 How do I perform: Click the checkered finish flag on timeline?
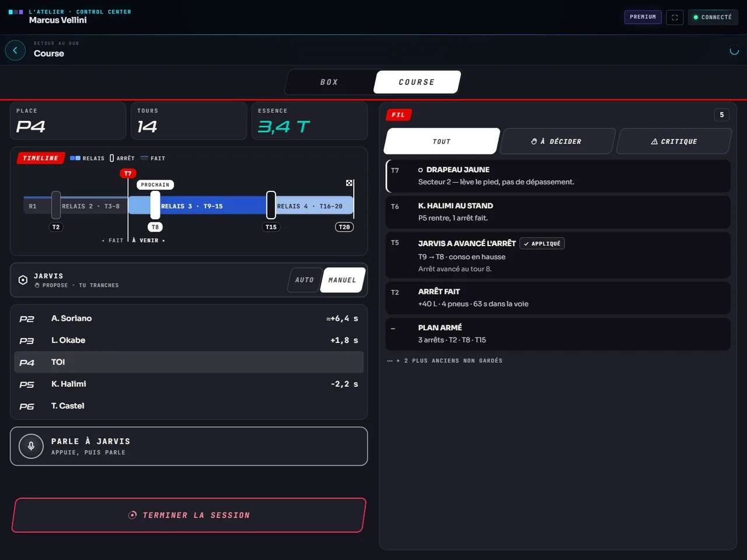pyautogui.click(x=349, y=183)
